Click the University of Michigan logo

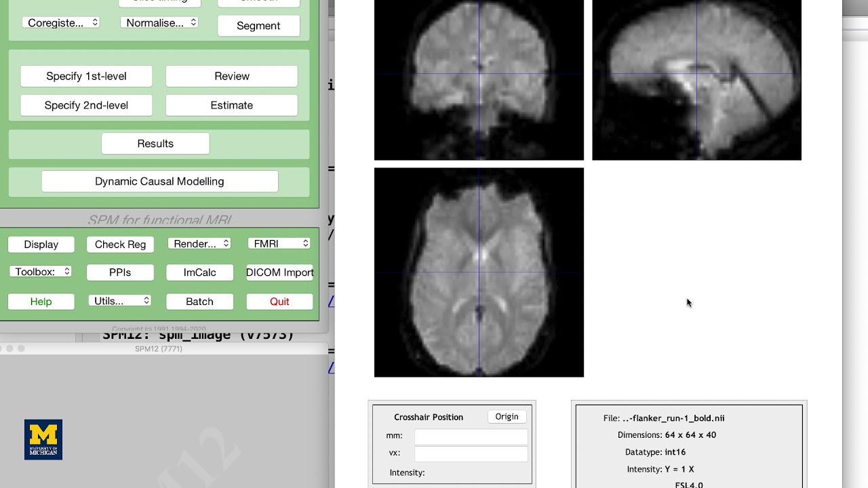coord(43,440)
